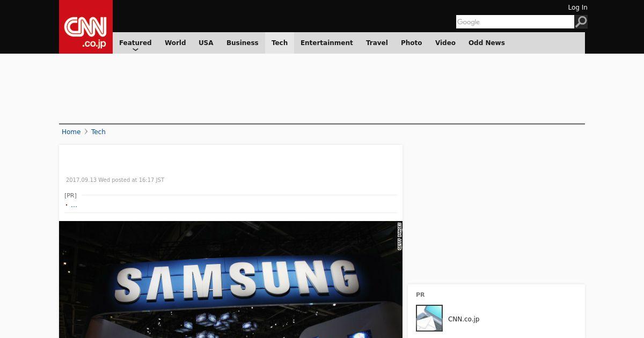Open the Odd News section
This screenshot has width=644, height=338.
point(487,43)
